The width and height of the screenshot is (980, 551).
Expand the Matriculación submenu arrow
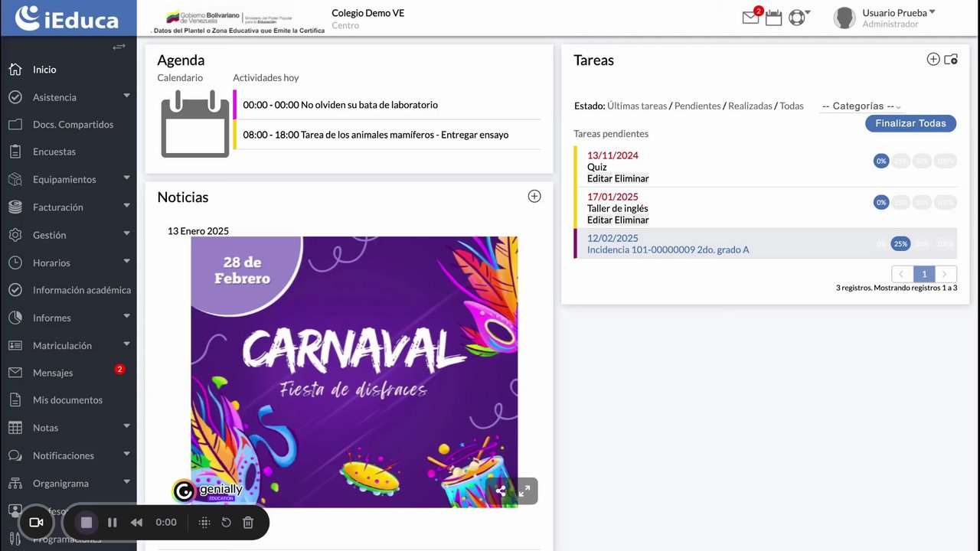click(126, 344)
